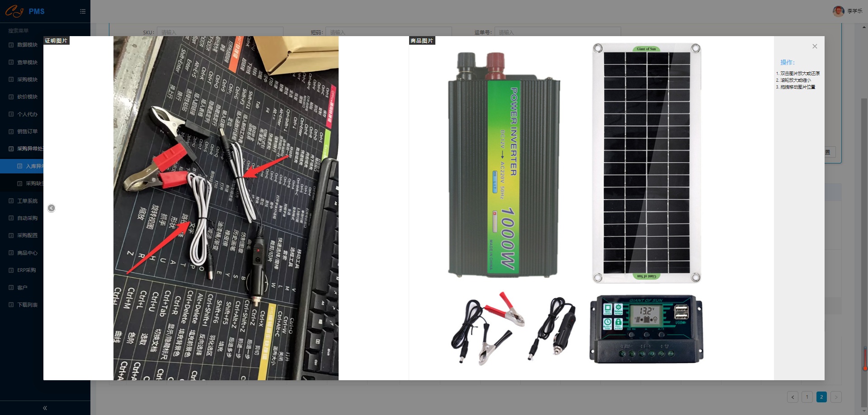This screenshot has width=868, height=415.
Task: Click the user avatar at top right
Action: click(x=838, y=11)
